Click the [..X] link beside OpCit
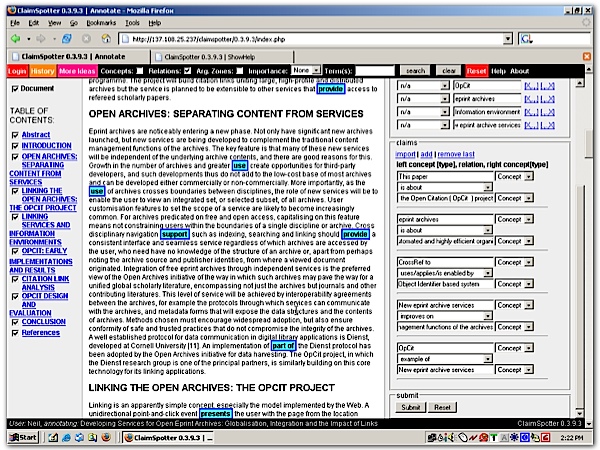The width and height of the screenshot is (600, 450). [548, 86]
